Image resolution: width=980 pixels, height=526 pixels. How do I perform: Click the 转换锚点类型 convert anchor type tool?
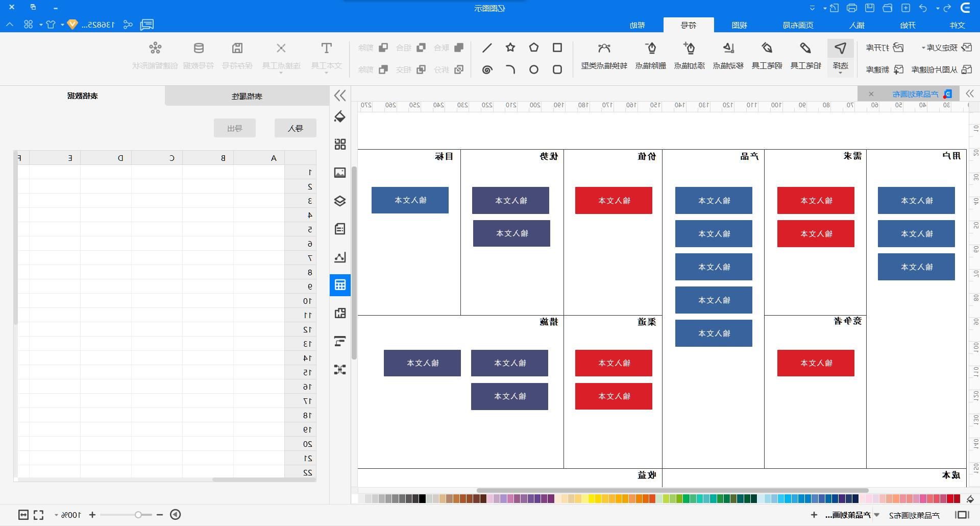coord(604,56)
